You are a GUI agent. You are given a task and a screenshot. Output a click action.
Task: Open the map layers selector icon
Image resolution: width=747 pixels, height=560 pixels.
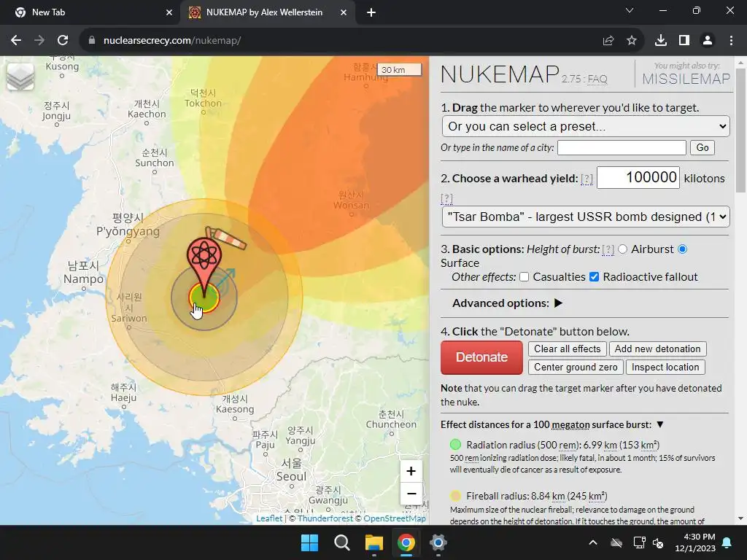[x=20, y=77]
